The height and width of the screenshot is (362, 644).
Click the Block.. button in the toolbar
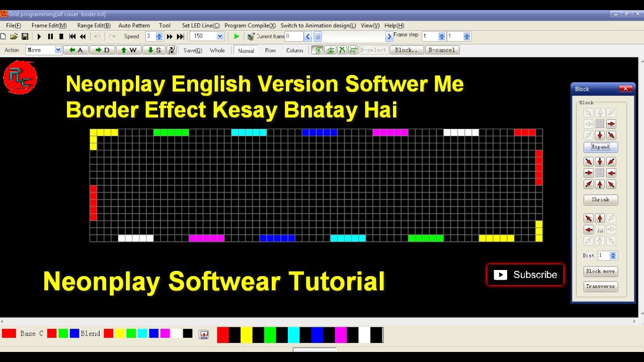407,50
